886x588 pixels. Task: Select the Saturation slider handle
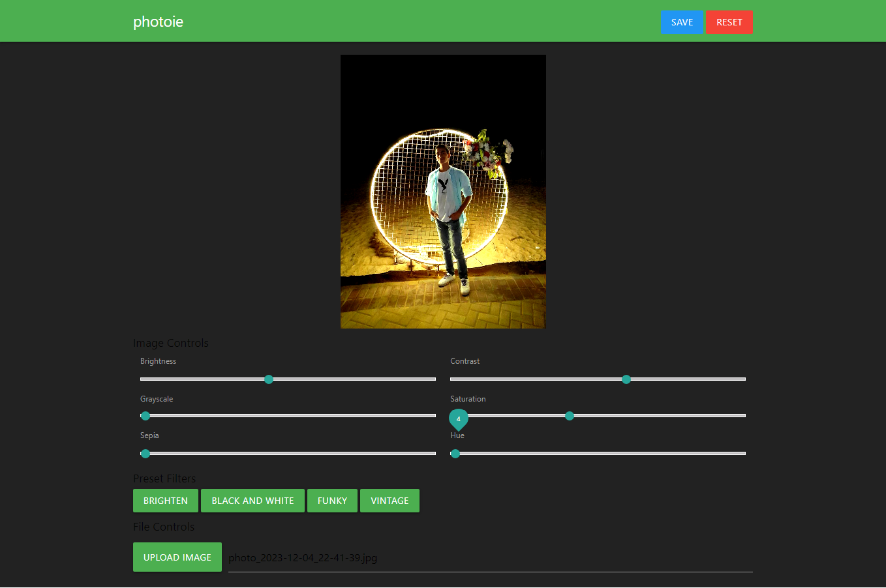tap(569, 415)
